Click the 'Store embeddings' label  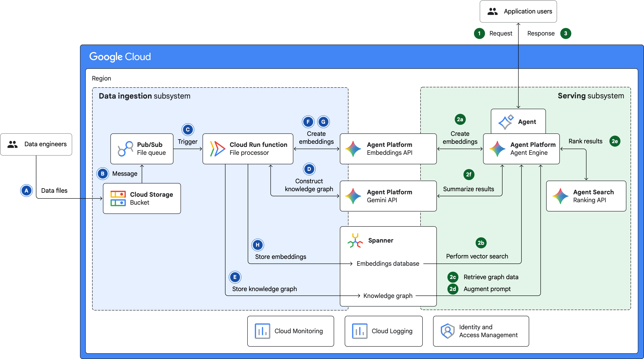pos(281,257)
